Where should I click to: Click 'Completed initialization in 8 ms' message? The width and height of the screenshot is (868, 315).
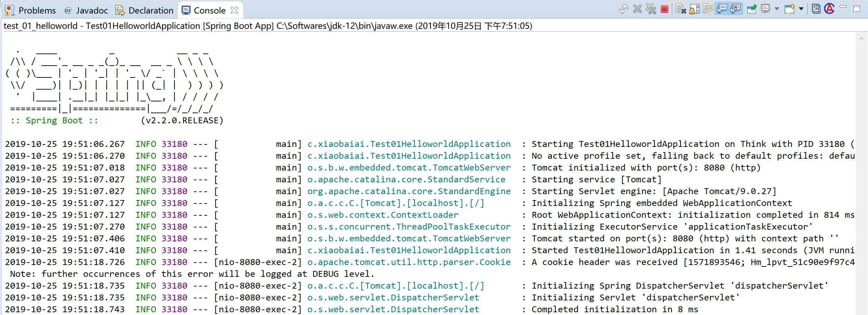tap(615, 309)
